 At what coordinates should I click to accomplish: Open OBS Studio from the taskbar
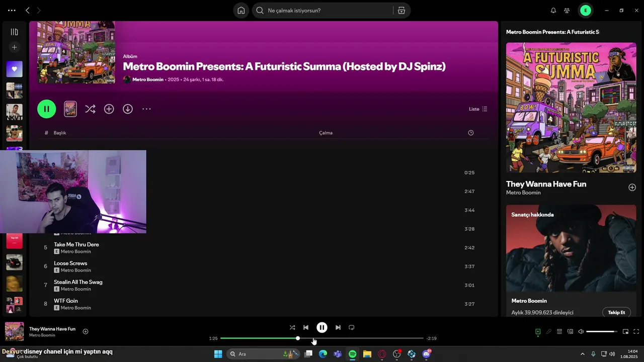click(x=397, y=354)
